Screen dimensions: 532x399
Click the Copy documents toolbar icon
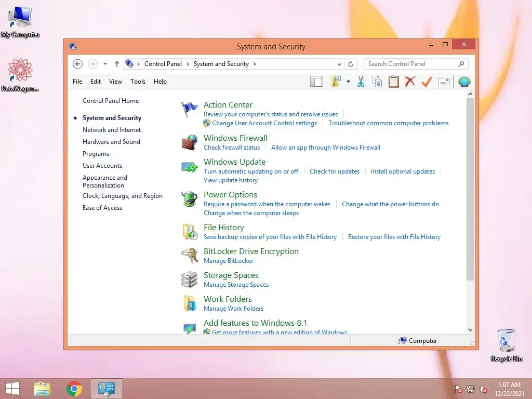(377, 82)
